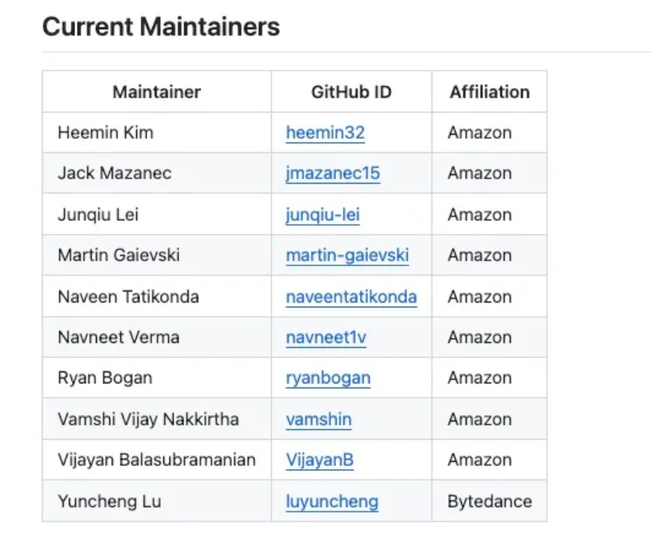Click the Maintainer column header

156,92
